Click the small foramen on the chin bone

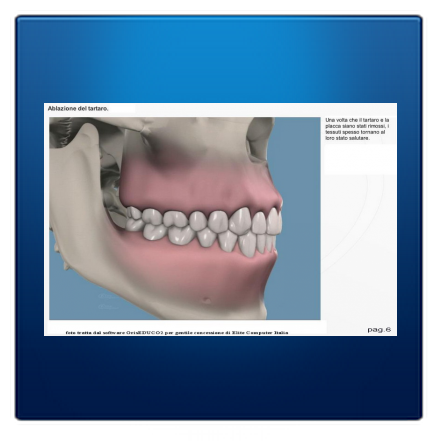[207, 301]
